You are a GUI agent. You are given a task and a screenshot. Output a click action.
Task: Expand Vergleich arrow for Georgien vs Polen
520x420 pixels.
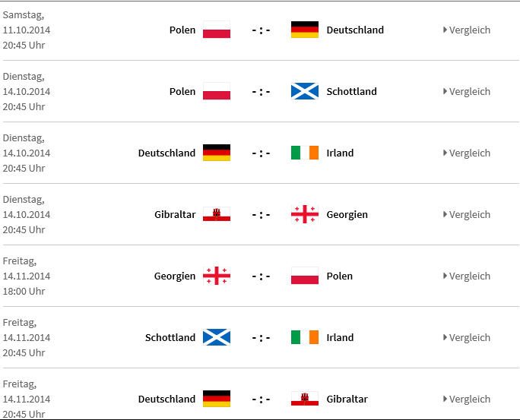click(445, 276)
